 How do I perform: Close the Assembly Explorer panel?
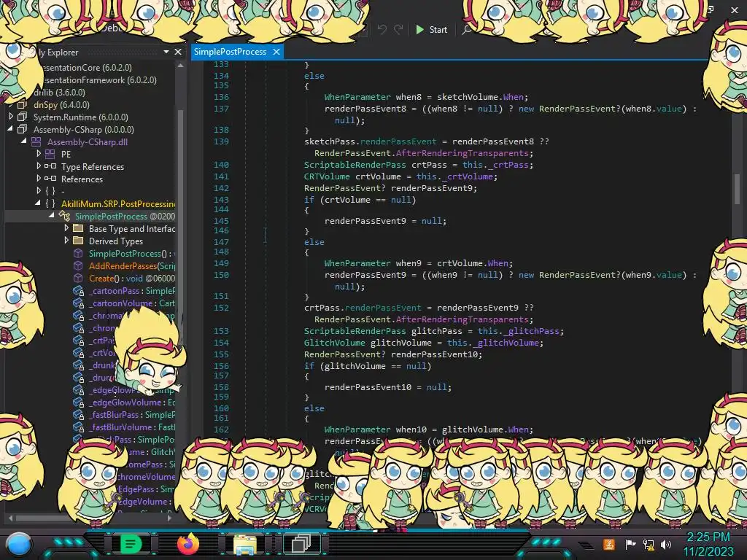tap(178, 52)
